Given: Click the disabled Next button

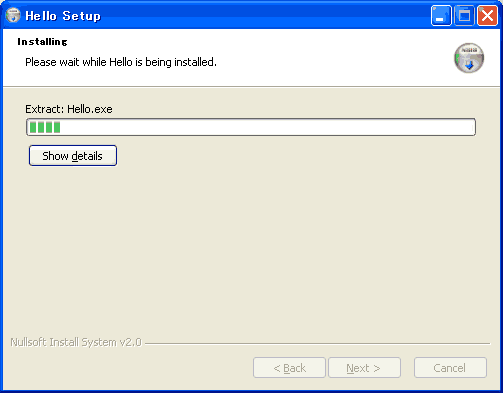Looking at the screenshot, I should [364, 368].
